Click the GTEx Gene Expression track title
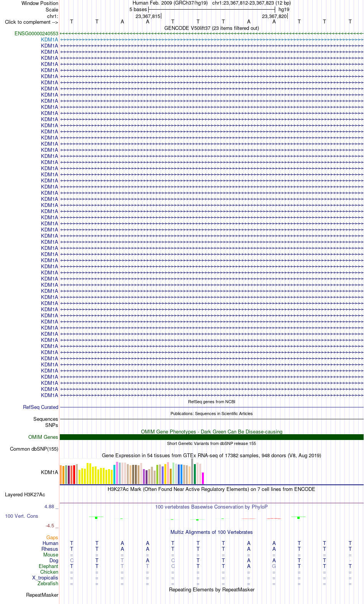 click(x=212, y=455)
